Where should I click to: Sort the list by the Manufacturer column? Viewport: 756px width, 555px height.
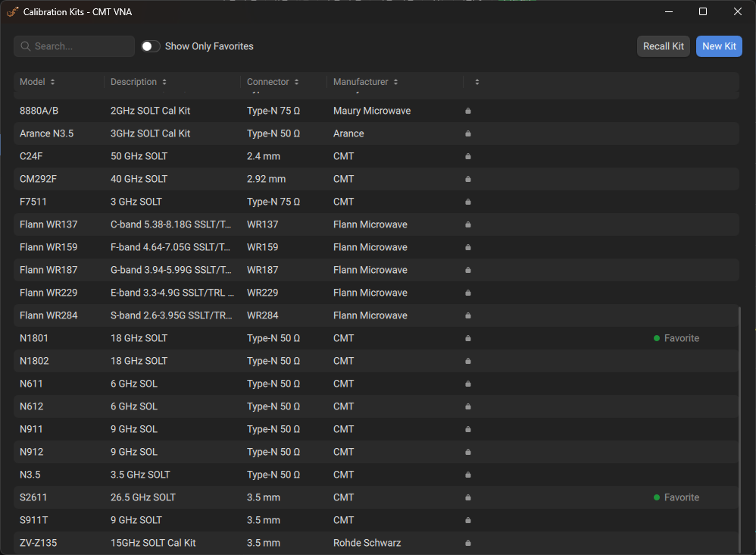click(365, 82)
